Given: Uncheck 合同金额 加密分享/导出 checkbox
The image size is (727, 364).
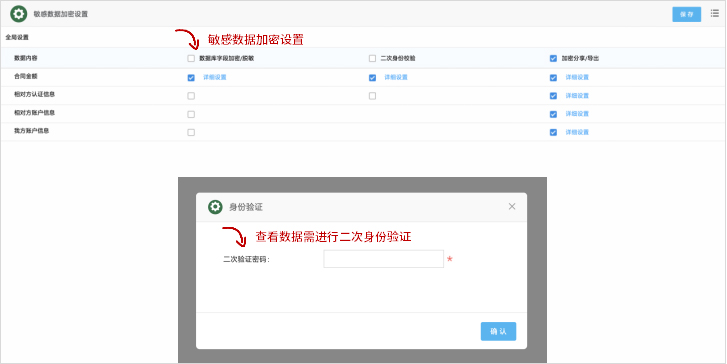Looking at the screenshot, I should point(553,77).
